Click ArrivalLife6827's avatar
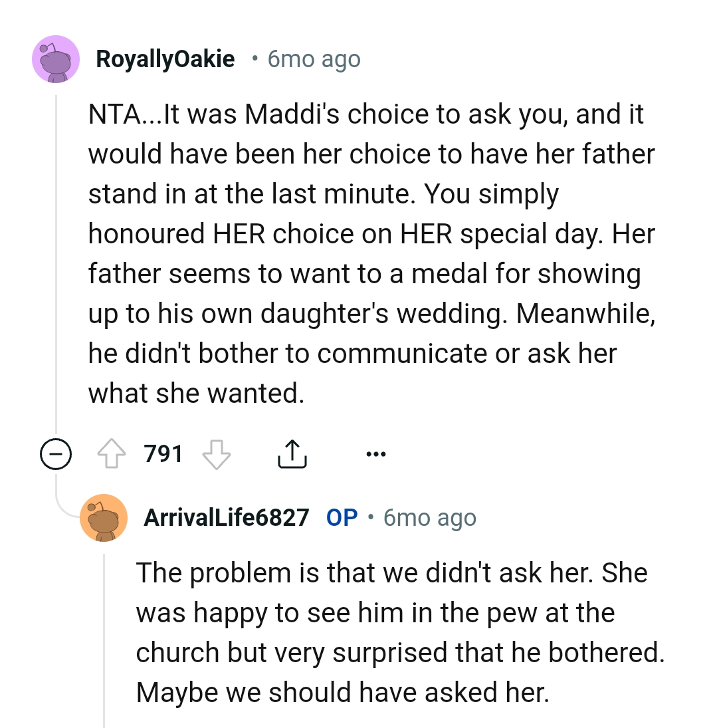 click(x=104, y=519)
